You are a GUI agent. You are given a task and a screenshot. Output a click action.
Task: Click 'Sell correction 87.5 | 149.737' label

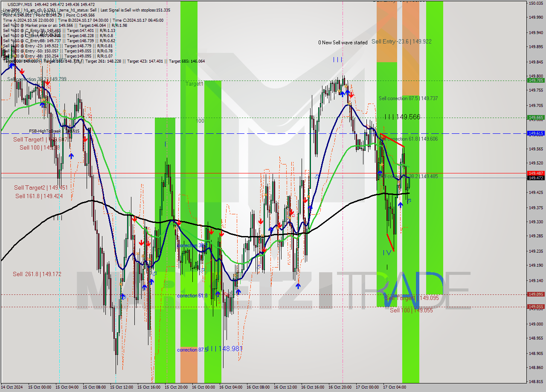click(x=408, y=98)
